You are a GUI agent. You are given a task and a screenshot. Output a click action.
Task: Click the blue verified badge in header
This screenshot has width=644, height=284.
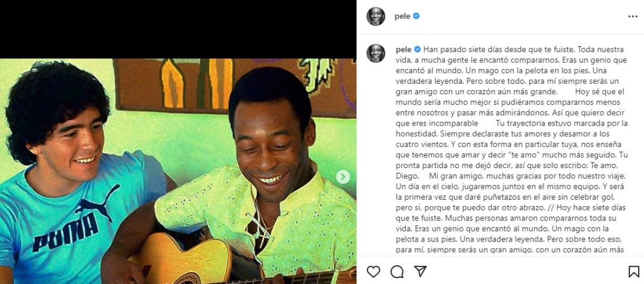(x=416, y=16)
